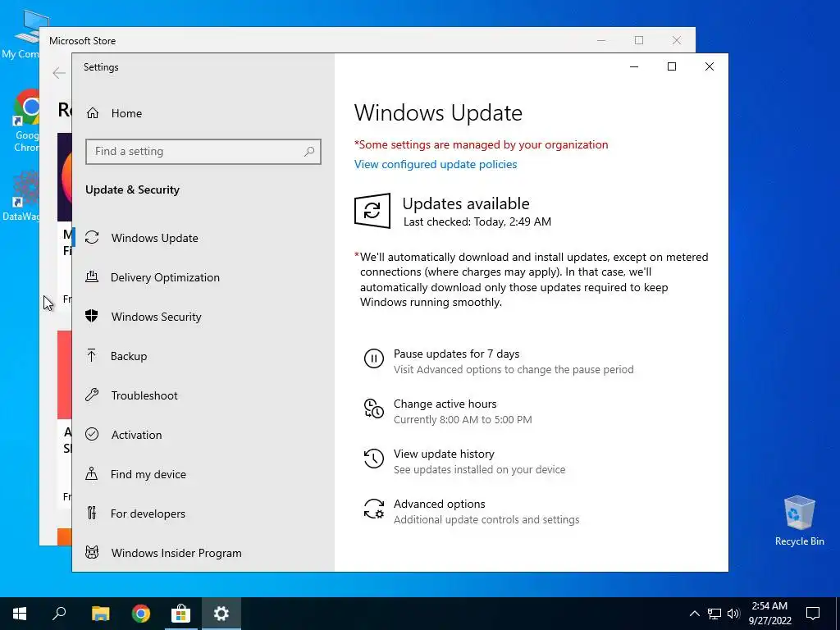Show hidden system tray icons
Image resolution: width=840 pixels, height=630 pixels.
click(x=694, y=614)
